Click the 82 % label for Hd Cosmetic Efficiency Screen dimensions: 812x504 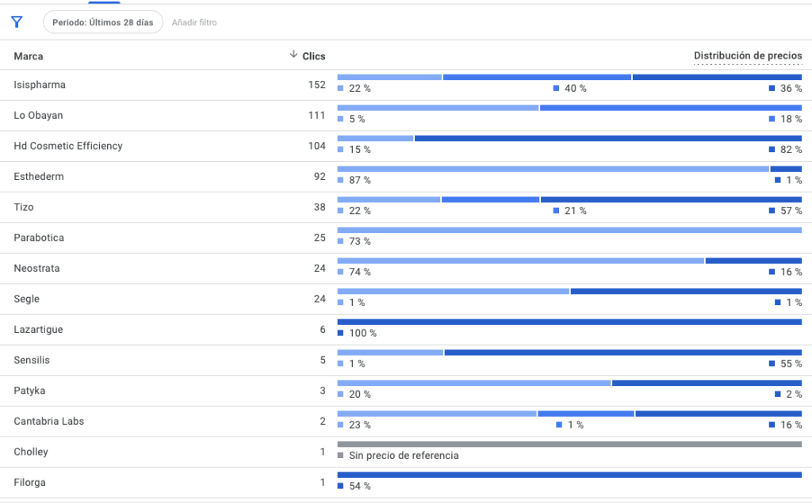(x=791, y=150)
